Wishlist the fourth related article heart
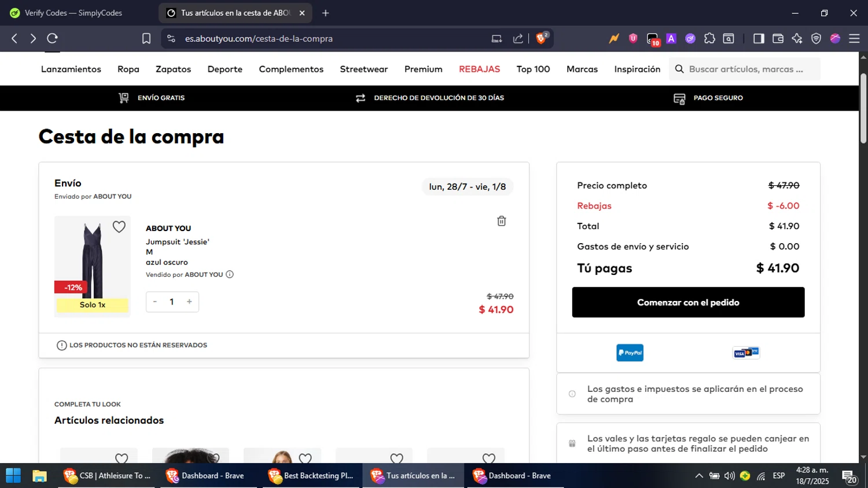The height and width of the screenshot is (488, 868). click(397, 458)
